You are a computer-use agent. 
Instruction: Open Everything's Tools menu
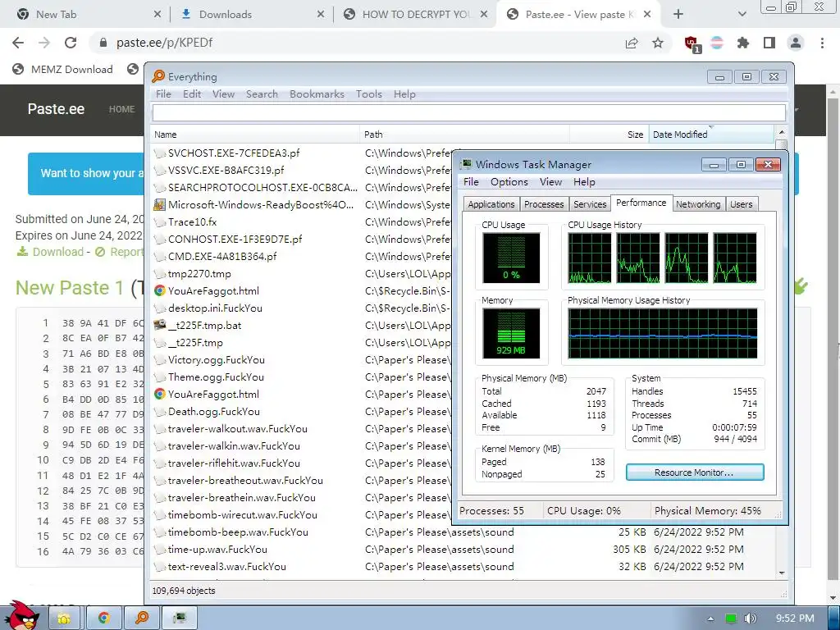(369, 94)
